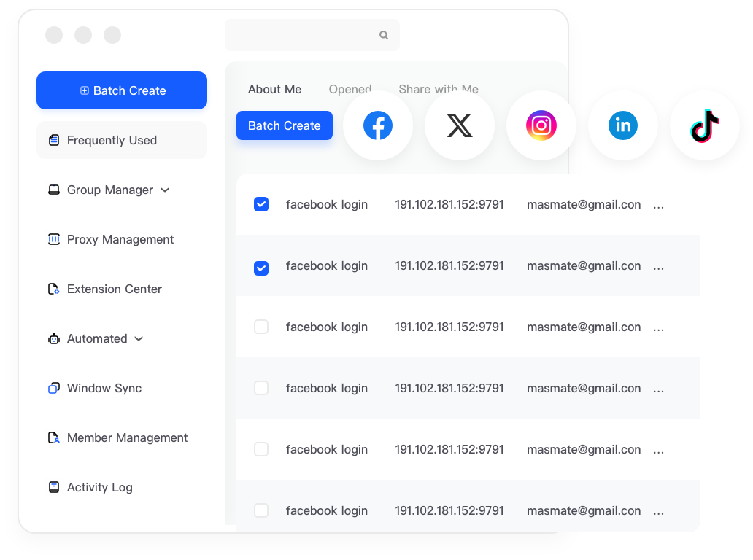Switch to the About Me tab
Screen dimensions: 753x560
[274, 89]
